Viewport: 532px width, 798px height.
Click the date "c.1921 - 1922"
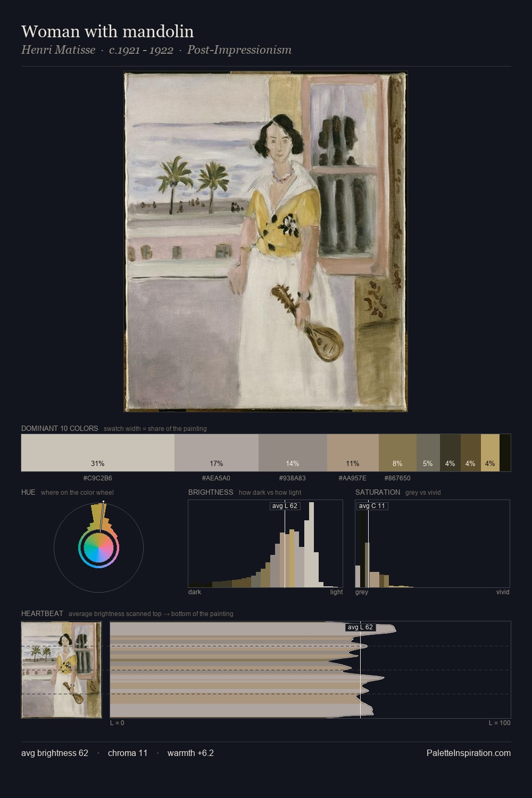click(x=141, y=50)
